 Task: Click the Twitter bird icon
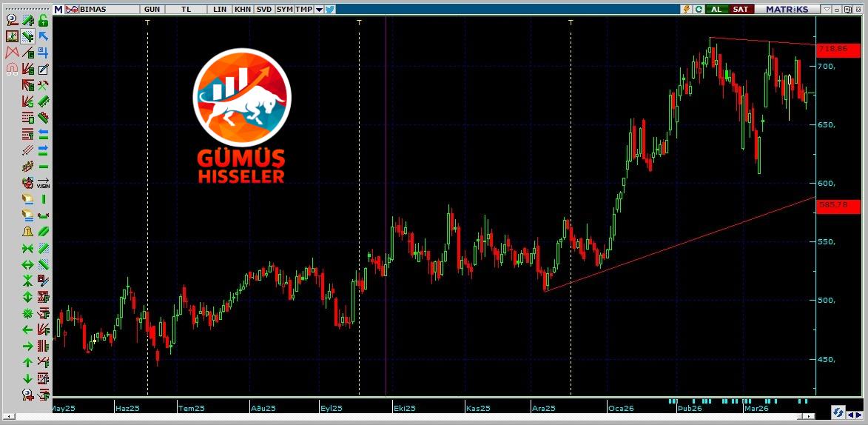330,10
